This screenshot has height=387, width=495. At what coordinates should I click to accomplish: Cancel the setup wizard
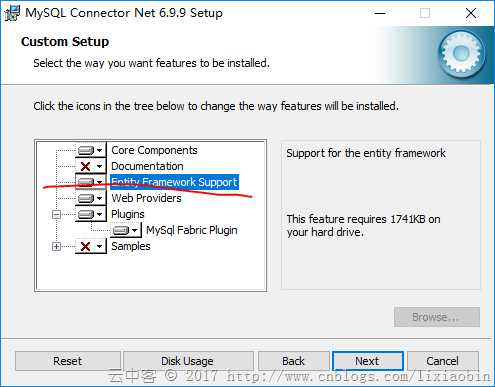(443, 361)
